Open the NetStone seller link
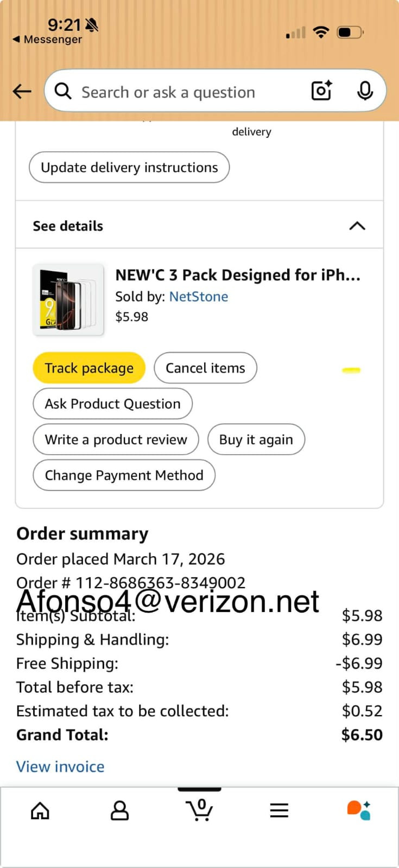This screenshot has height=868, width=399. [x=199, y=297]
